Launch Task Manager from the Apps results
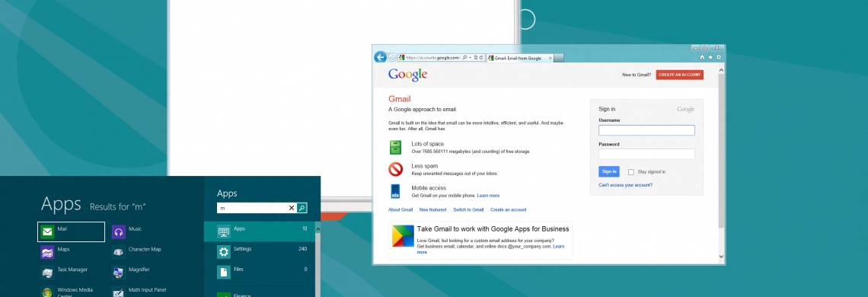The width and height of the screenshot is (868, 297). 65,272
